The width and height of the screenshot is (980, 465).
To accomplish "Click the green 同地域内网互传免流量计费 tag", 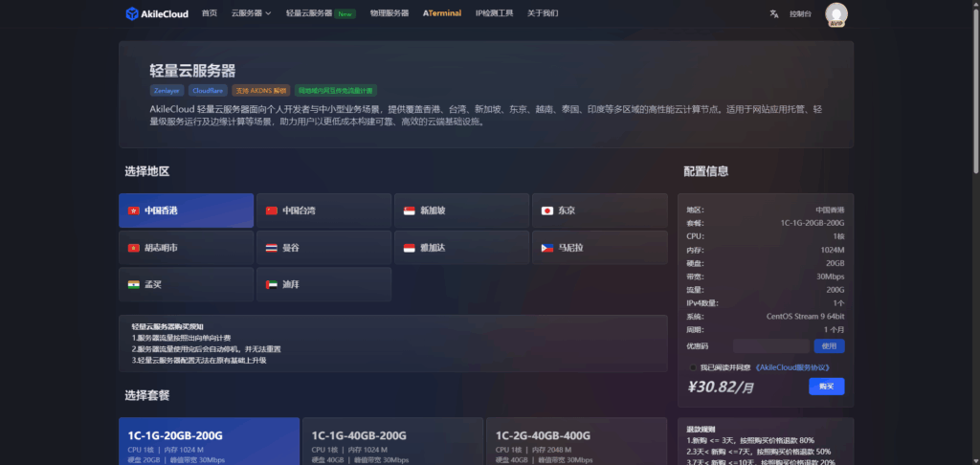I will pyautogui.click(x=336, y=91).
